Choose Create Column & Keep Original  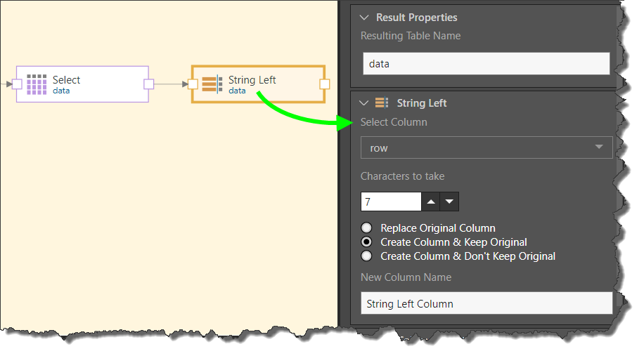366,242
